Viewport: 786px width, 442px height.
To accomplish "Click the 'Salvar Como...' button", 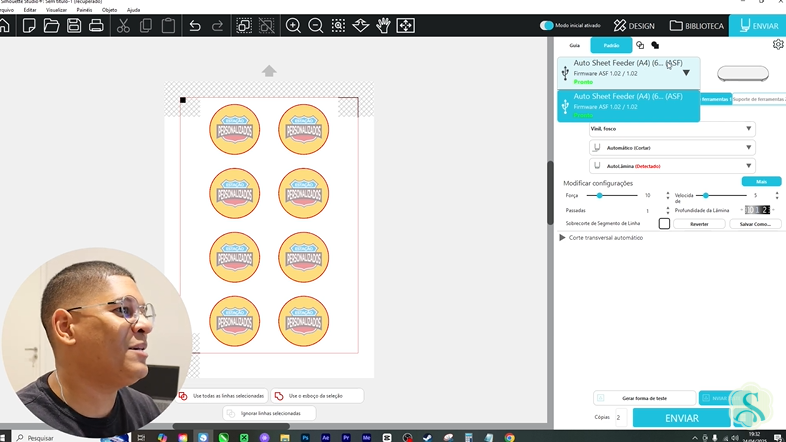I will point(755,224).
